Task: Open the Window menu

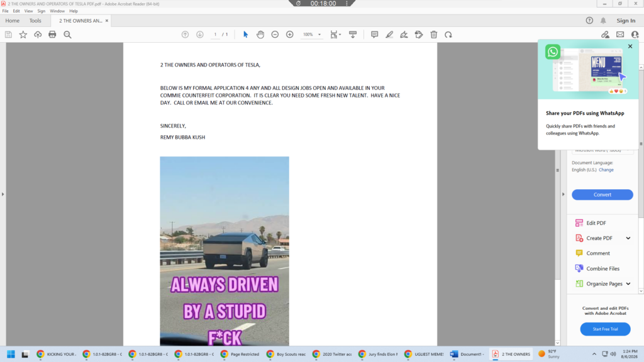Action: [x=57, y=11]
